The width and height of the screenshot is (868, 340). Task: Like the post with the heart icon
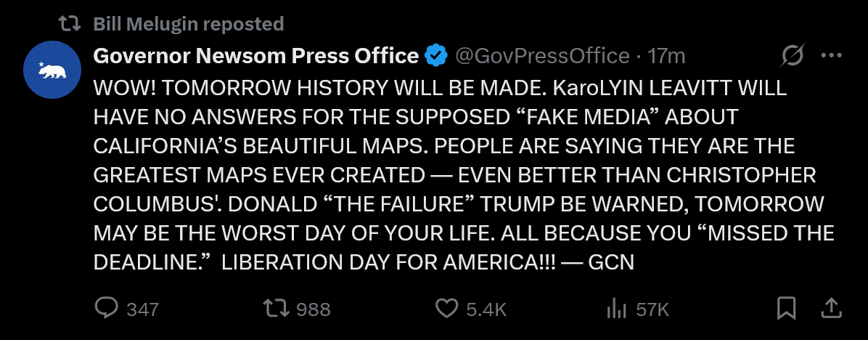446,308
